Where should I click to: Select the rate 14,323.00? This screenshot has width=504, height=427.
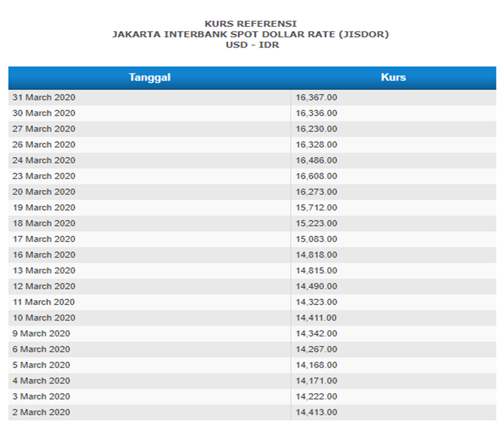(x=316, y=303)
